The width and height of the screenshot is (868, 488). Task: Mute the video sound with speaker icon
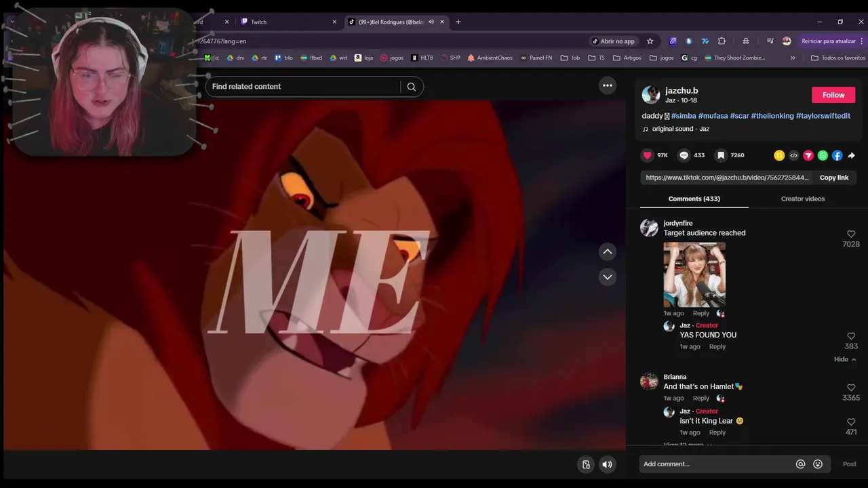tap(607, 464)
